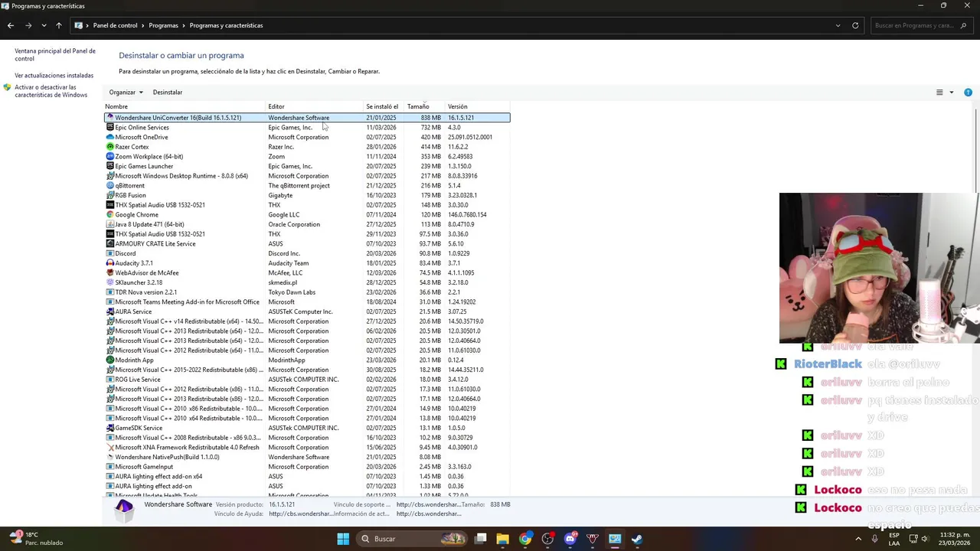The width and height of the screenshot is (980, 551).
Task: Go back with the back arrow
Action: [11, 25]
